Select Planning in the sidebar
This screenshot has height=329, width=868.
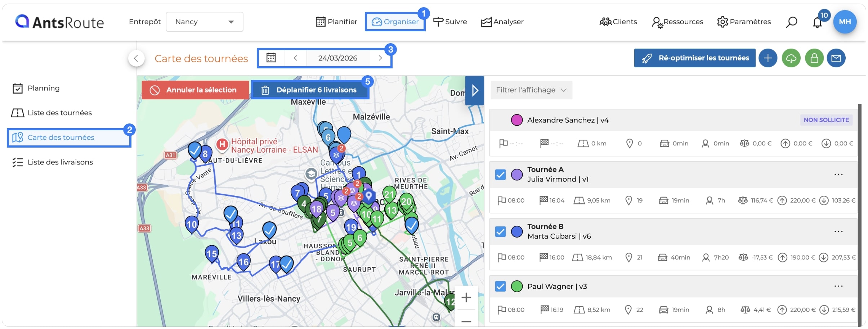[x=36, y=88]
